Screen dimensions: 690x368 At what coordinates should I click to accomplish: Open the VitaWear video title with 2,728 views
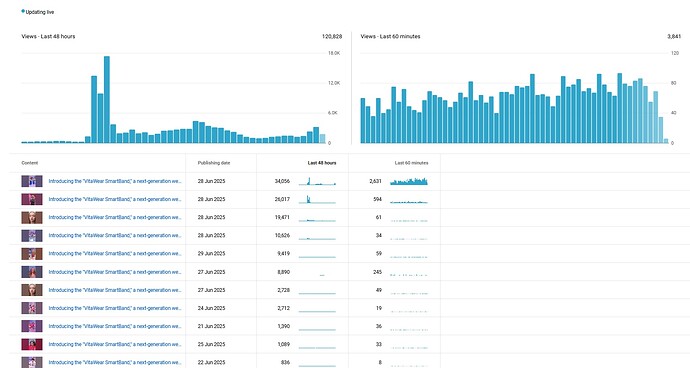click(x=115, y=290)
